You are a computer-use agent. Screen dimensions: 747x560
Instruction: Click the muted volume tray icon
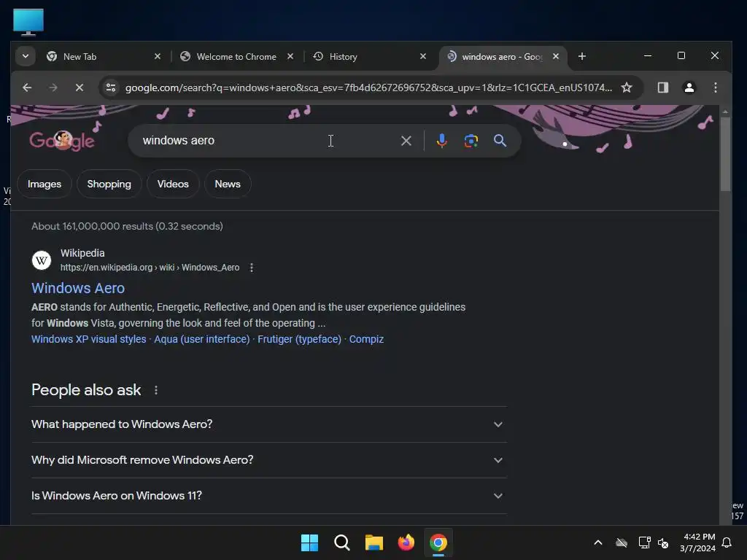coord(662,542)
